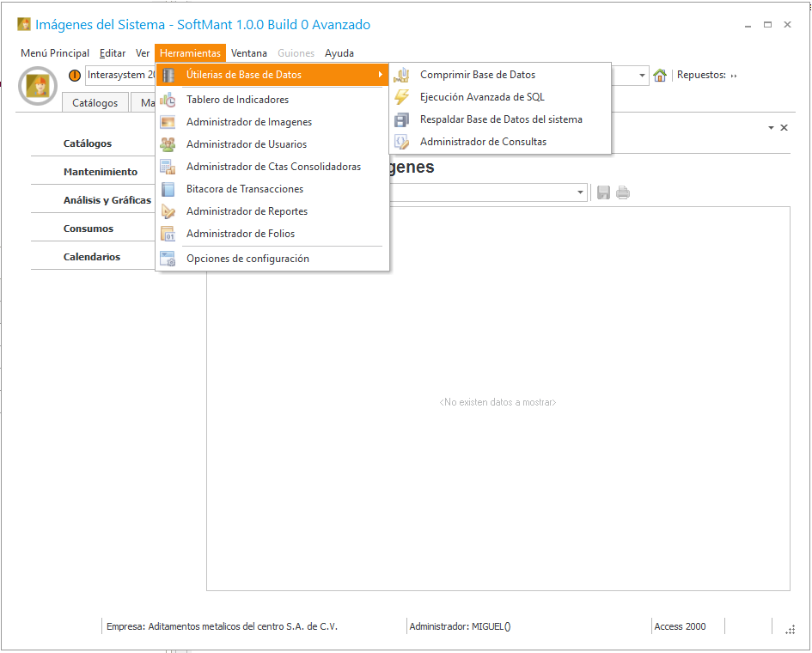
Task: Click the Administrador de Consultas icon
Action: (x=401, y=143)
